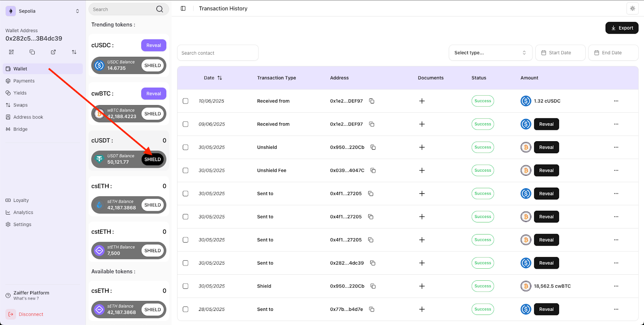Click the Ethereum logo next to Sepolia
Viewport: 644px width, 325px height.
11,11
